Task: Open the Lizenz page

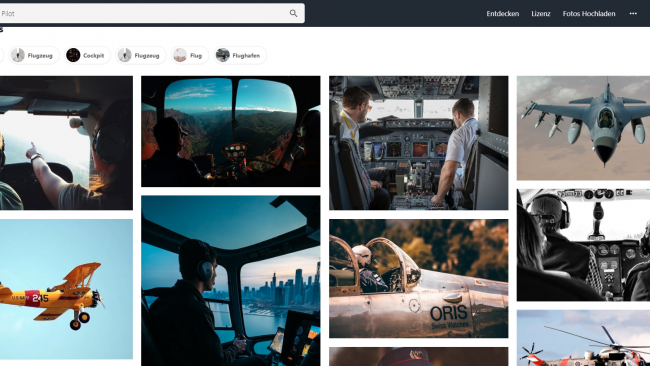Action: point(541,14)
